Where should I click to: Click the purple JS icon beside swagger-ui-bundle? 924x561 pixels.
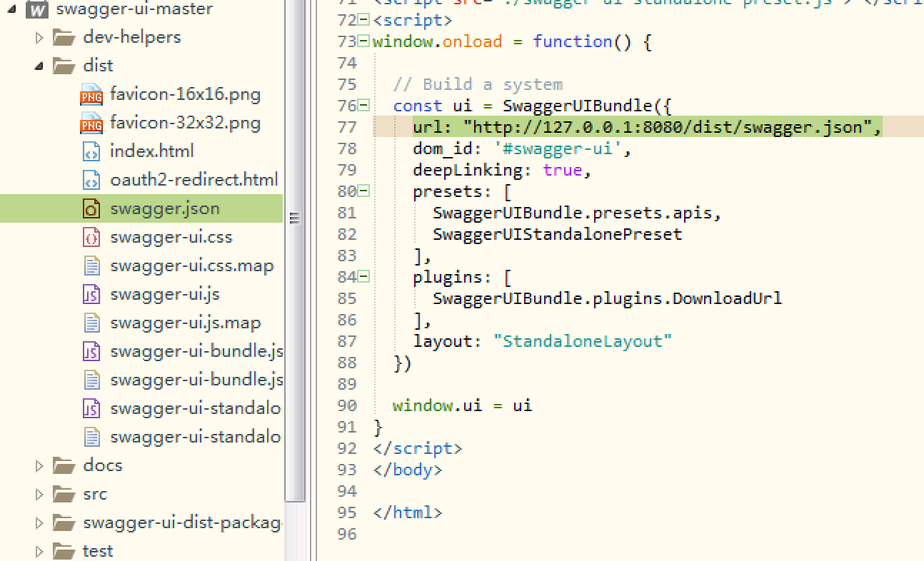click(91, 351)
